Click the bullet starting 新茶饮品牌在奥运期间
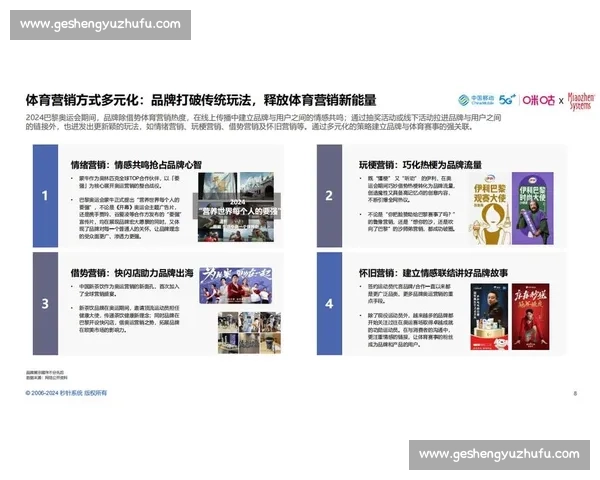Screen dimensions: 600x480 pos(129,319)
